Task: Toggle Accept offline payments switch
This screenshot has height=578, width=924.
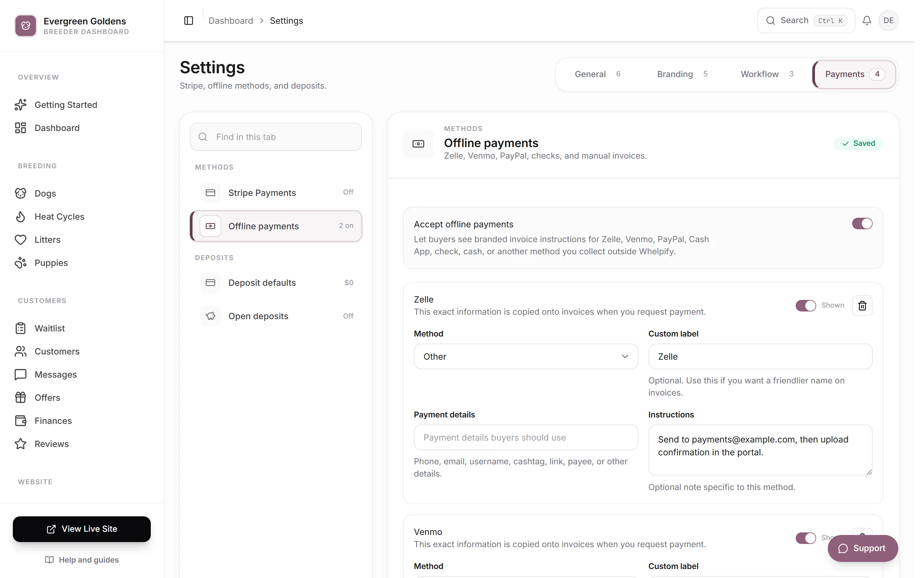Action: coord(862,223)
